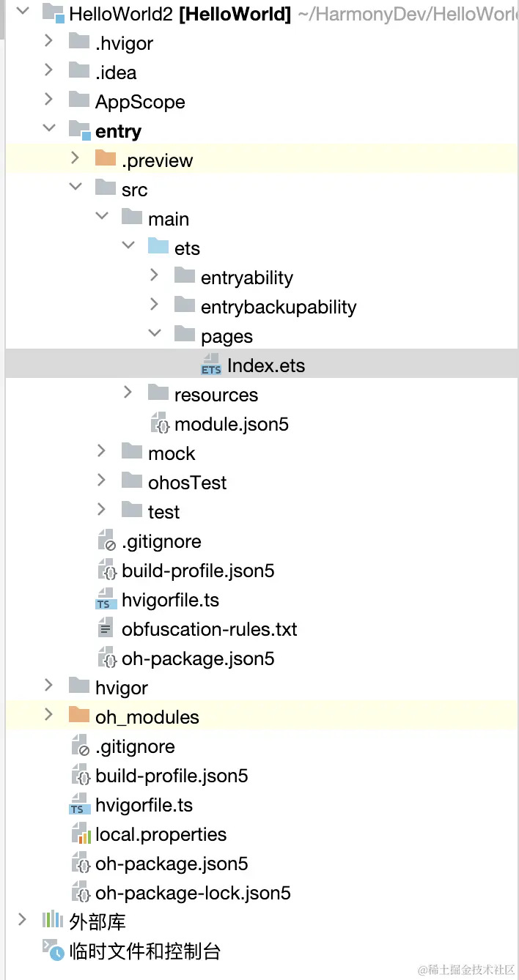
Task: Select the root oh-package-lock.json5 file
Action: 192,894
